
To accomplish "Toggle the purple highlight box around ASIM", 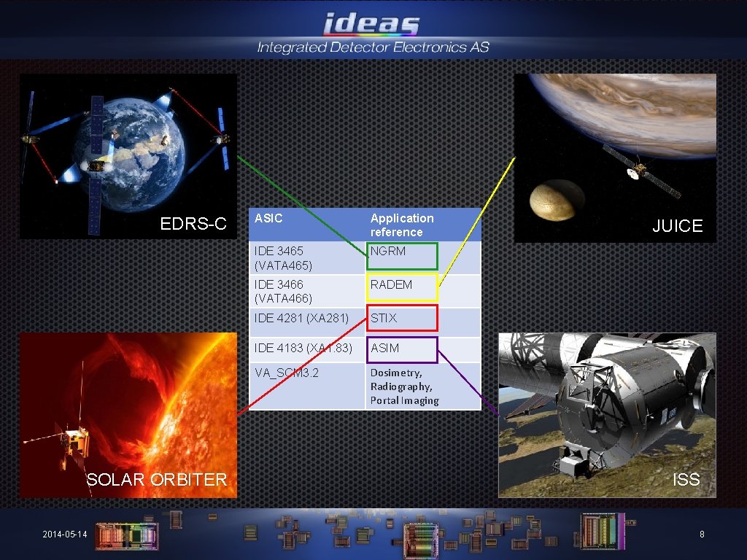I will click(x=402, y=351).
